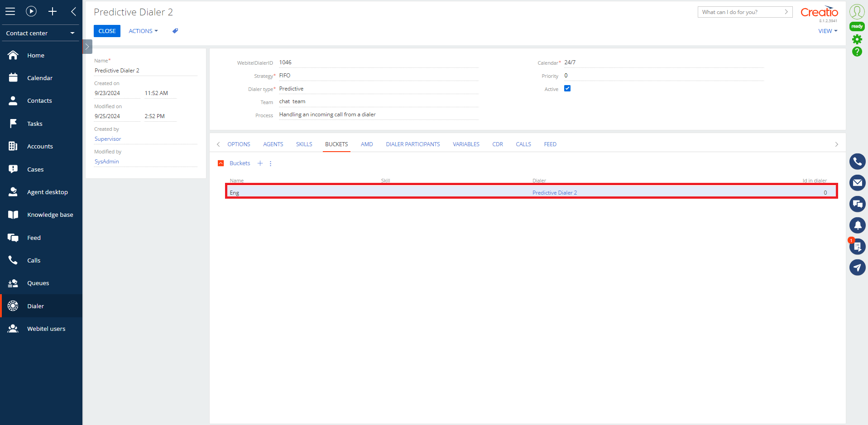
Task: Expand the Contact center workplace dropdown
Action: 40,33
